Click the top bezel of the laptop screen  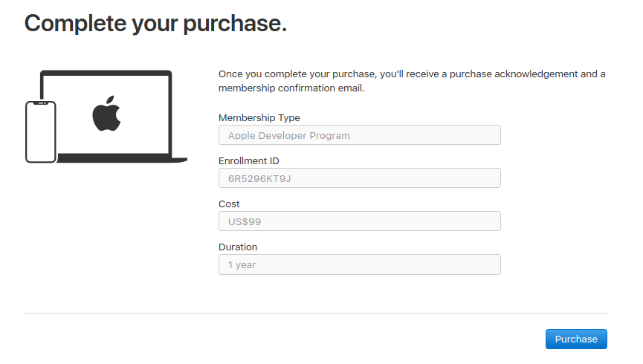pyautogui.click(x=106, y=73)
